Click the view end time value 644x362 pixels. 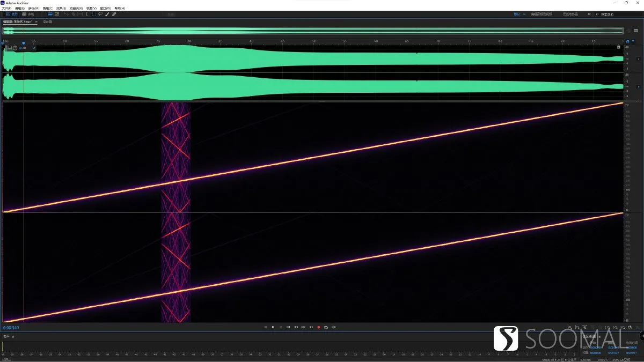click(x=613, y=352)
